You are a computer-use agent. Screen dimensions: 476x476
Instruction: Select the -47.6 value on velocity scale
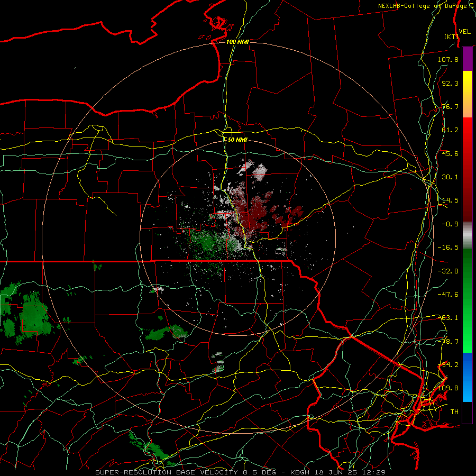[x=448, y=295]
